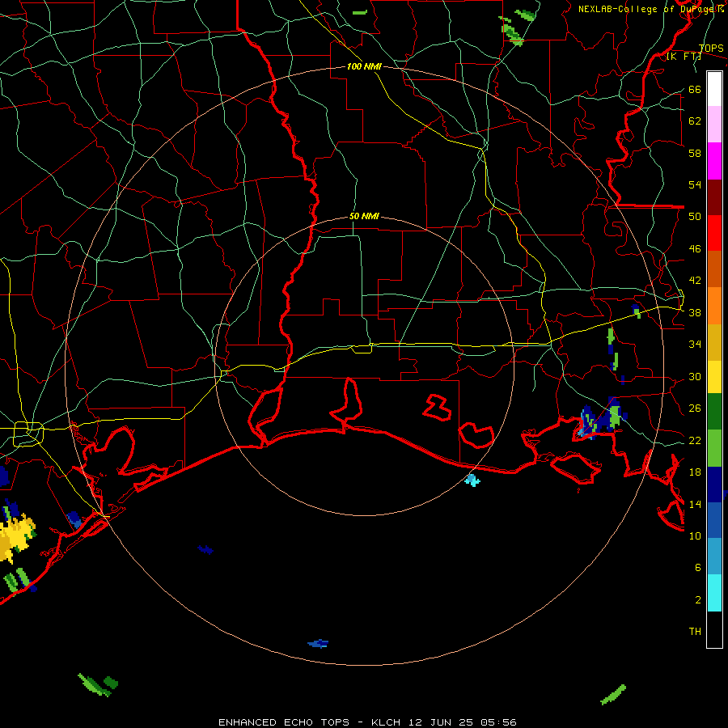
Task: Pick the dark green legend swatch
Action: coord(714,412)
